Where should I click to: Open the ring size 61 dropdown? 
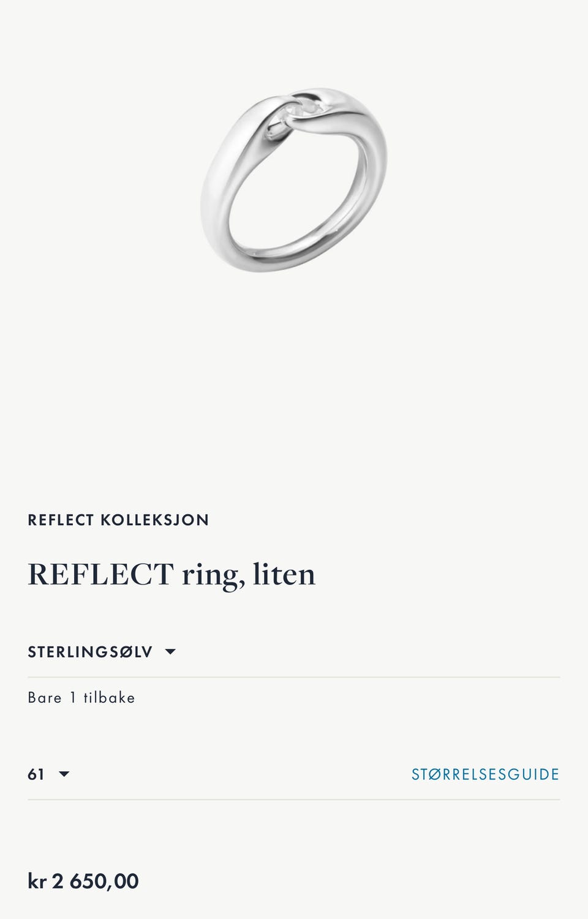(48, 774)
